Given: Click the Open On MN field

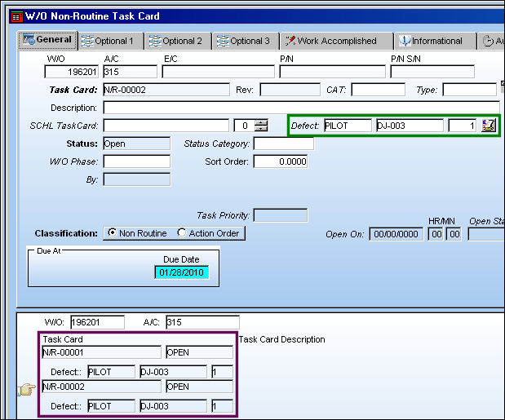Looking at the screenshot, I should pos(454,234).
